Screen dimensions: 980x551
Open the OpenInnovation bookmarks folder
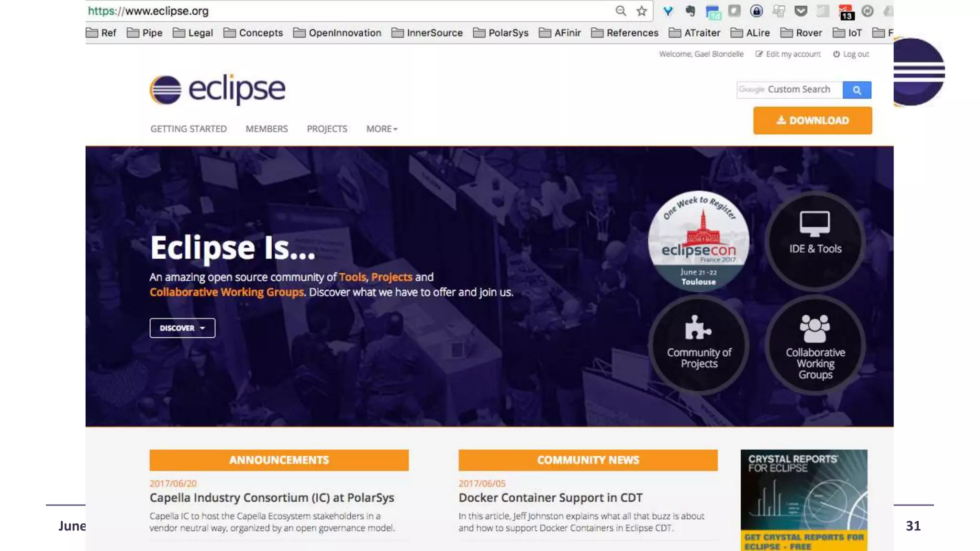point(337,33)
